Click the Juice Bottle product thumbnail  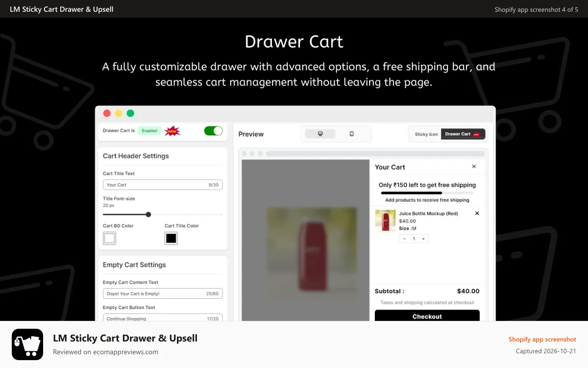[385, 221]
